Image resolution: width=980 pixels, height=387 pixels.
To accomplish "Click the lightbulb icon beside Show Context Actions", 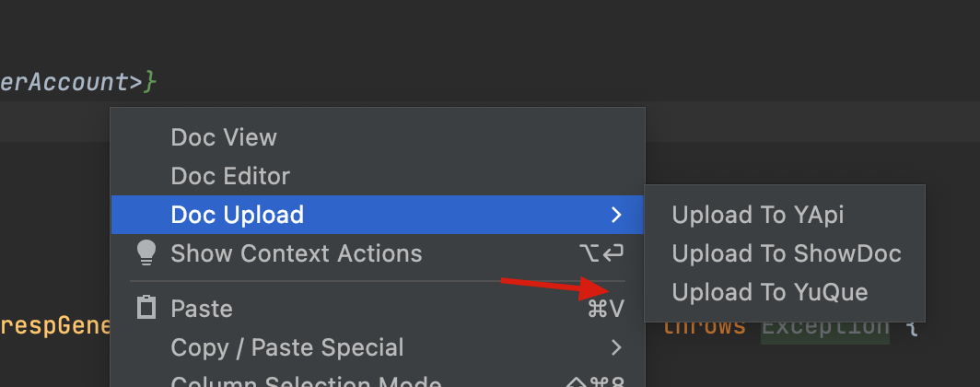I will [x=146, y=253].
